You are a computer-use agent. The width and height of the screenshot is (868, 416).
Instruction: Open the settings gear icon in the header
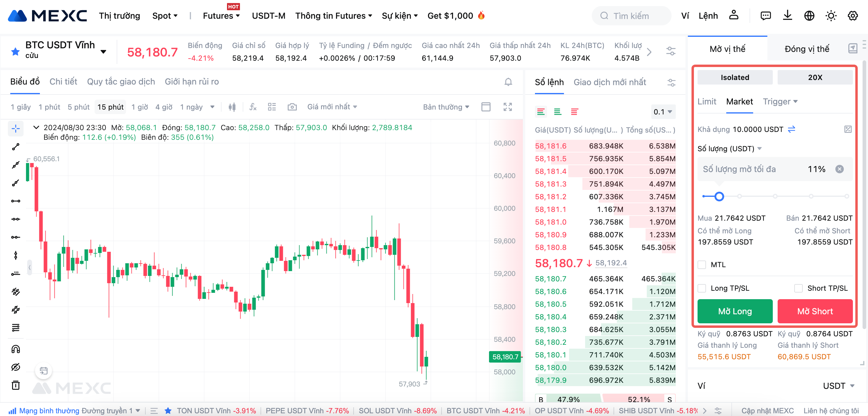pyautogui.click(x=853, y=15)
